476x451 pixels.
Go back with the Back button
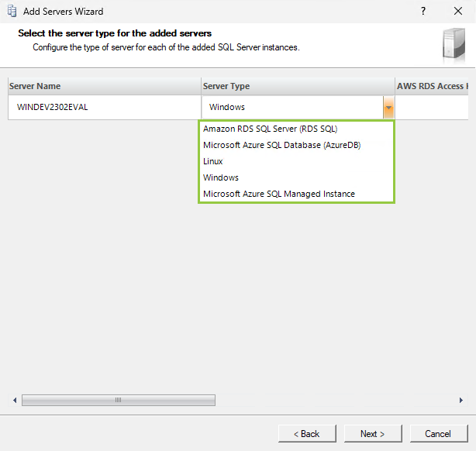click(x=307, y=433)
